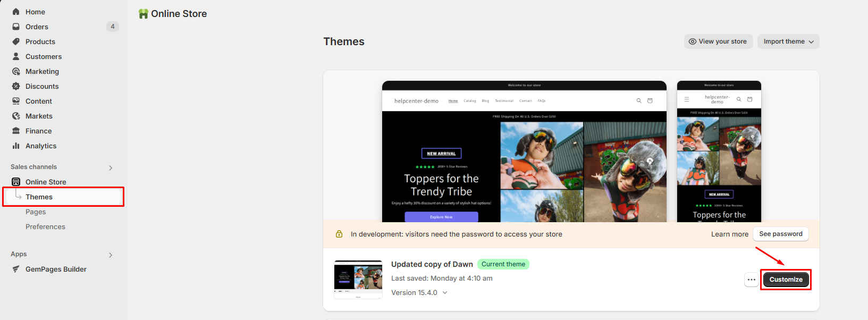This screenshot has height=320, width=868.
Task: Click search icon in mobile theme preview
Action: 739,99
